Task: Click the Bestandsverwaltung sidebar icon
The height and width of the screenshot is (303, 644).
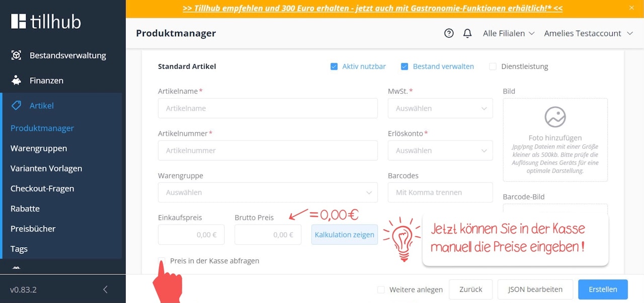Action: (x=15, y=55)
